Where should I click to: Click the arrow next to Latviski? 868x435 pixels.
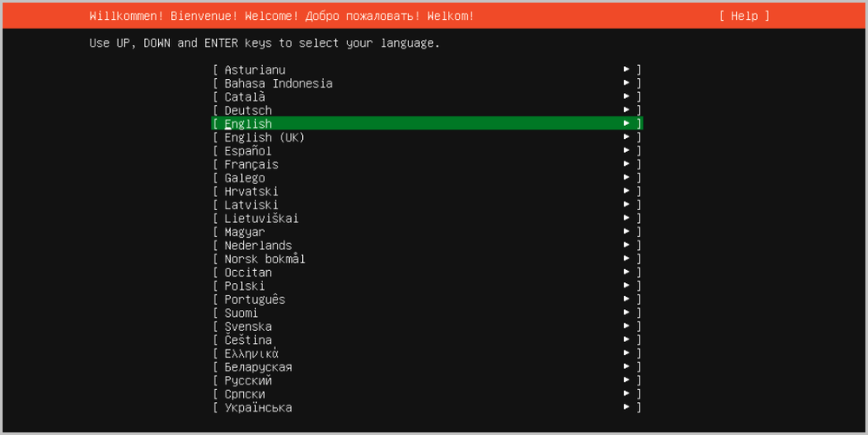(626, 205)
